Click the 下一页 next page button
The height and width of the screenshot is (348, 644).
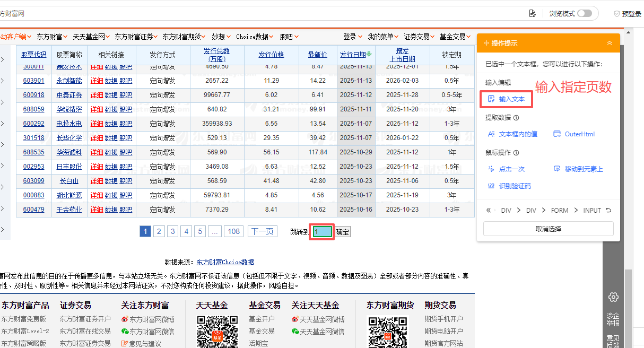point(262,231)
